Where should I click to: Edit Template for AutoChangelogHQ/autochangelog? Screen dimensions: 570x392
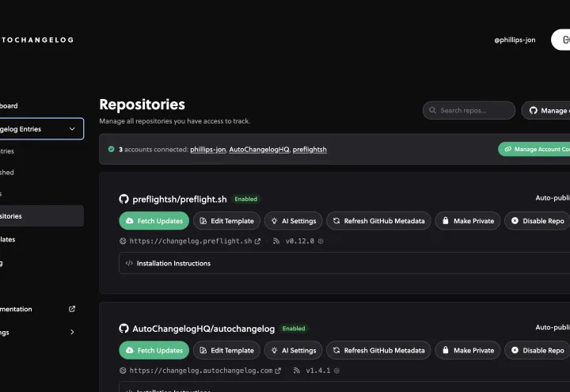226,350
